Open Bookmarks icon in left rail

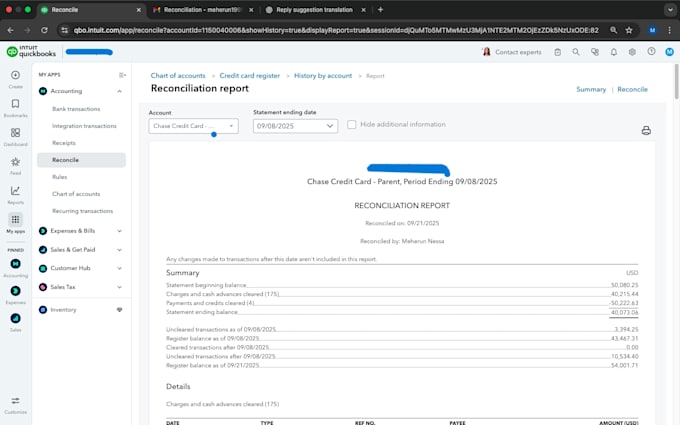(15, 104)
